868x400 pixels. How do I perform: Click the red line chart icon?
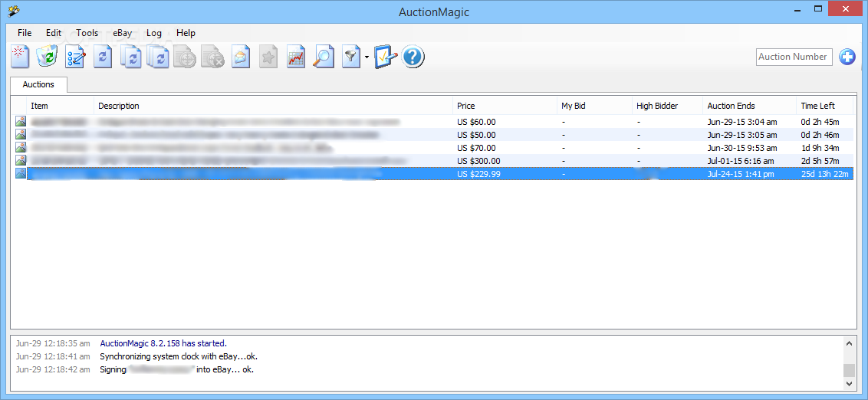(296, 57)
